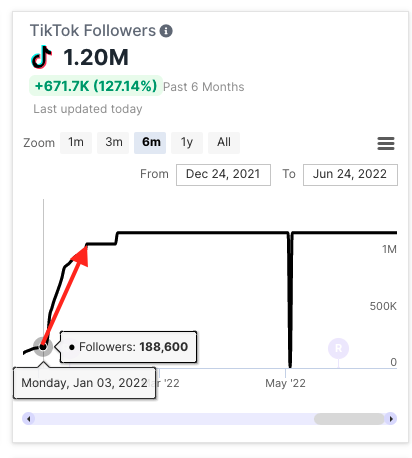Select the 6m zoom range
412x458 pixels.
click(150, 143)
